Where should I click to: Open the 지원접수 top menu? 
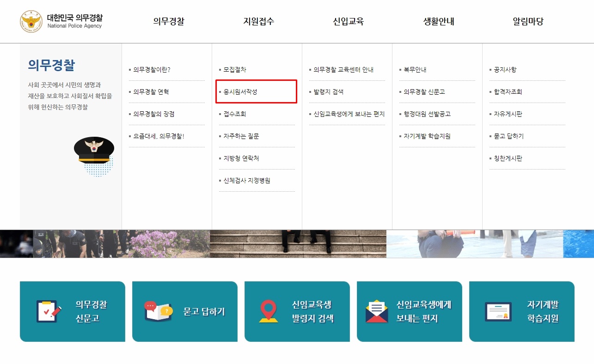[259, 21]
